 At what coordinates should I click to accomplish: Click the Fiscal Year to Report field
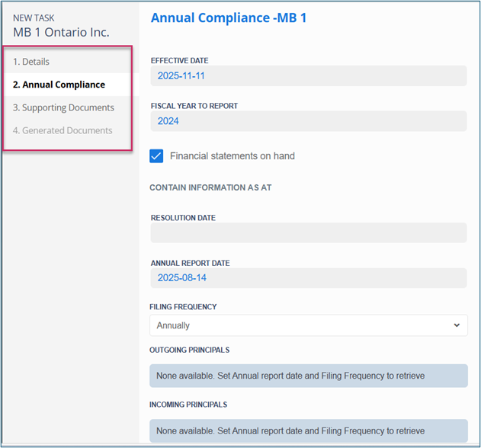309,121
